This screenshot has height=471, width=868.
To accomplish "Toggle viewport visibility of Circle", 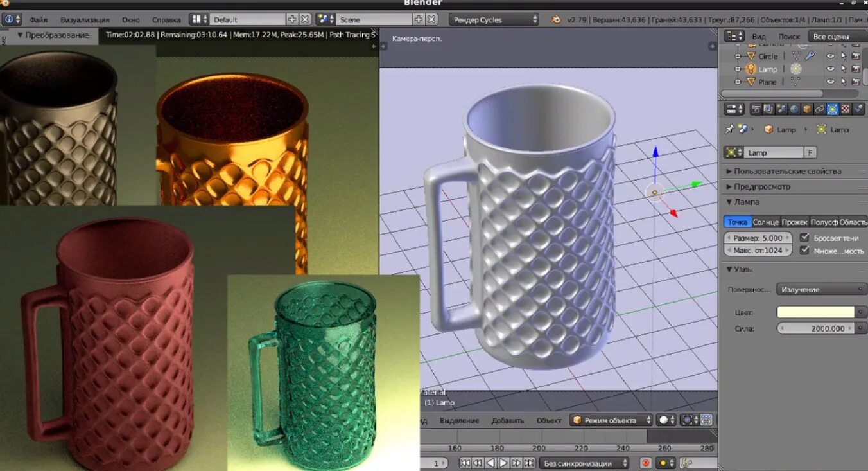I will click(830, 56).
